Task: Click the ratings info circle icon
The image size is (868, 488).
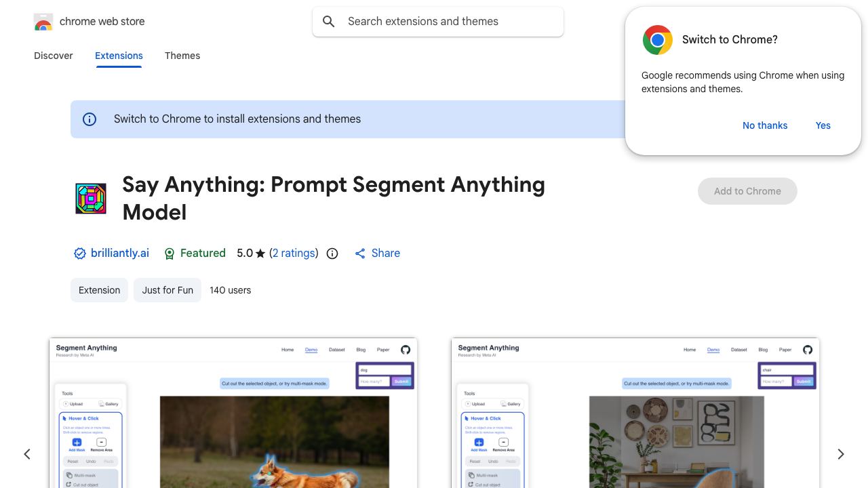Action: click(332, 253)
